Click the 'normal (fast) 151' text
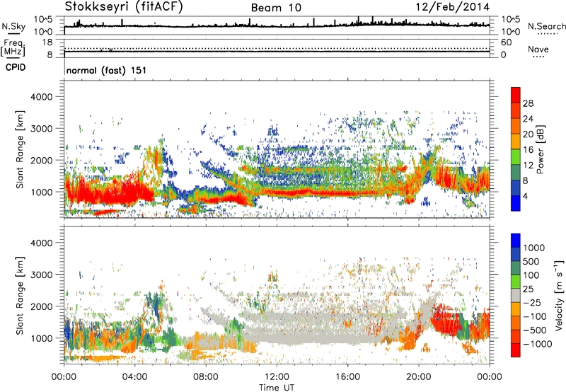The image size is (566, 392). click(107, 70)
